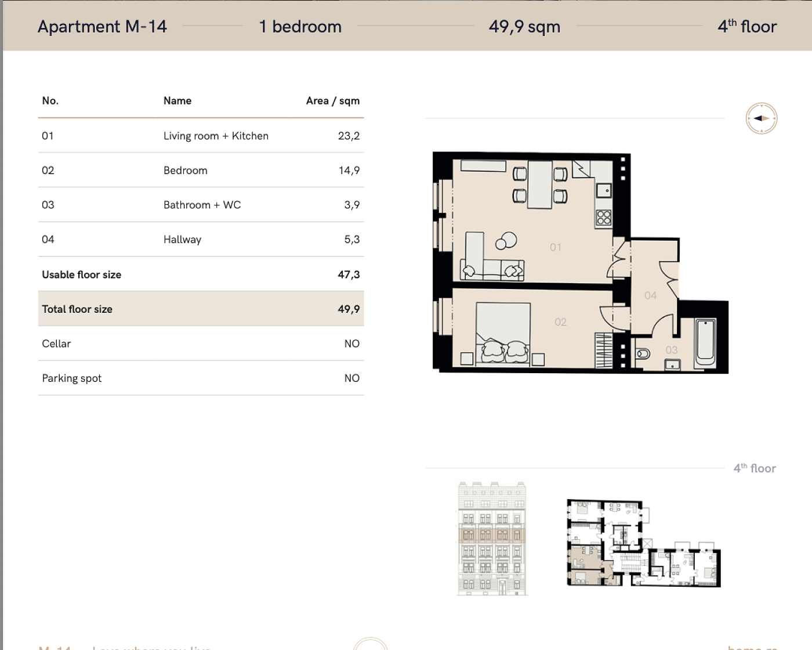Click the round coffee tables near sofa
Image resolution: width=812 pixels, height=650 pixels.
coord(506,241)
